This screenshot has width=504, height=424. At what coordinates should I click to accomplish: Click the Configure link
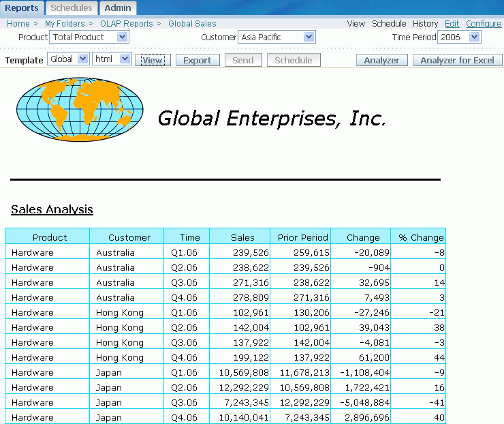tap(484, 23)
